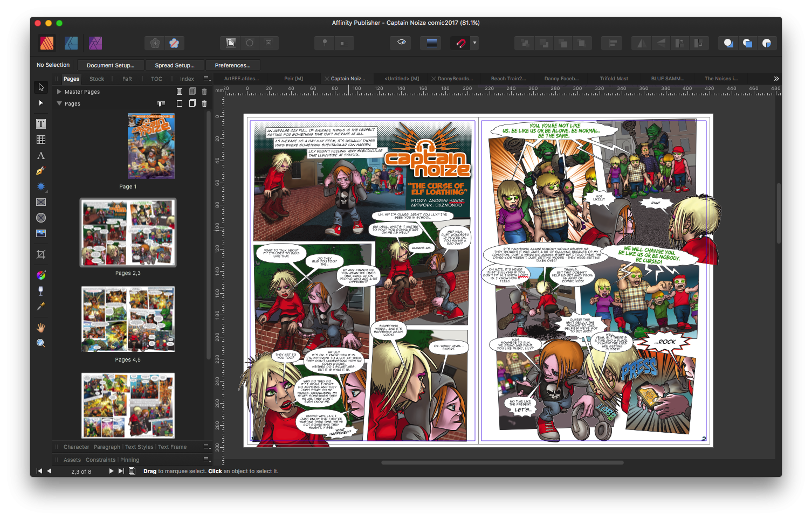Select the Picture Frame Ellipse tool
Screen dimensions: 812x520
41,218
